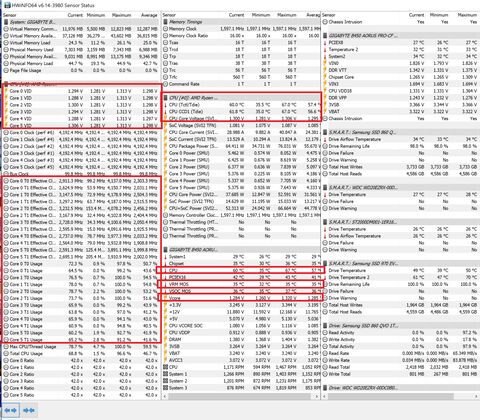Click the icon beside Total CPU Usage
The height and width of the screenshot is (420, 480).
click(6, 353)
